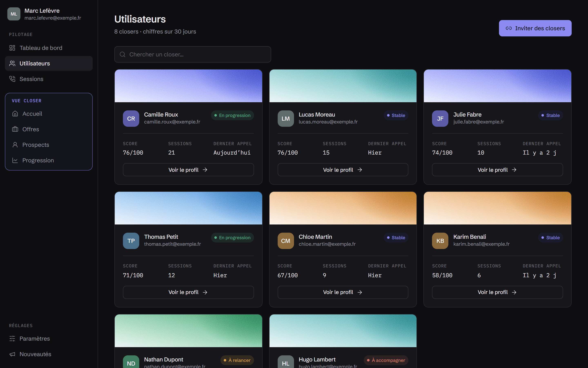
Task: Click the Inviter des closers button
Action: pyautogui.click(x=535, y=28)
